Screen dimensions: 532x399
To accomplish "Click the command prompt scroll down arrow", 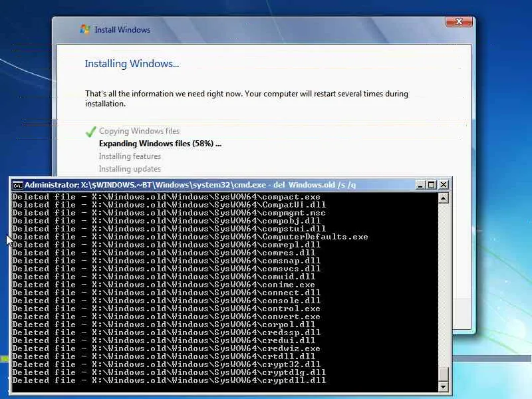I will point(443,386).
